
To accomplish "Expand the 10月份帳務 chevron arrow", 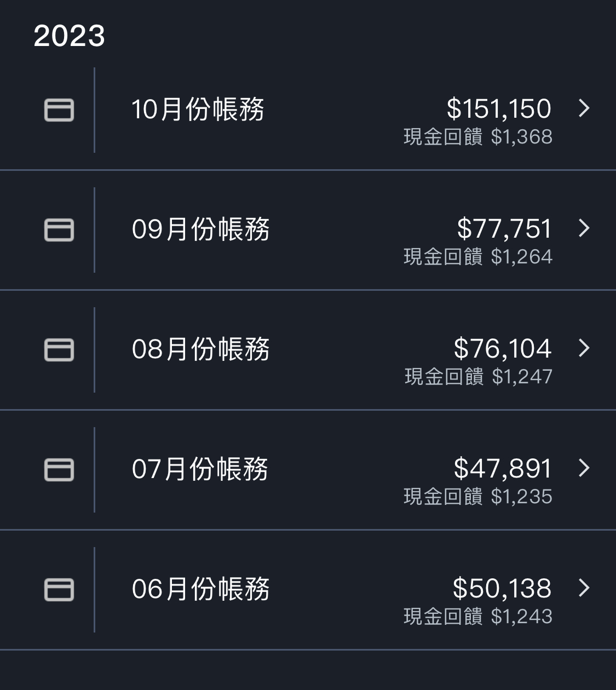I will click(x=584, y=108).
